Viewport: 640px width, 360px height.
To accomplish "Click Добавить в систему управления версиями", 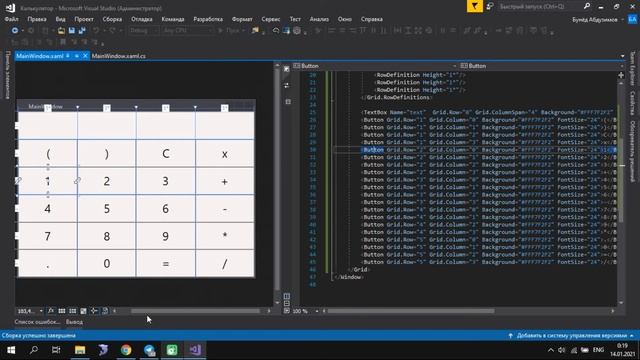I will click(x=571, y=336).
